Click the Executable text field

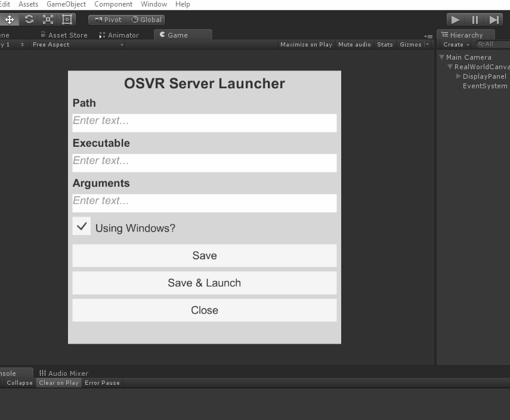[x=204, y=163]
